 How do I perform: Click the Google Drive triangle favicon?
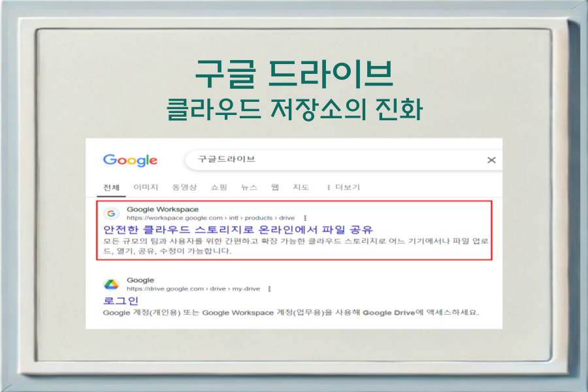click(x=111, y=284)
